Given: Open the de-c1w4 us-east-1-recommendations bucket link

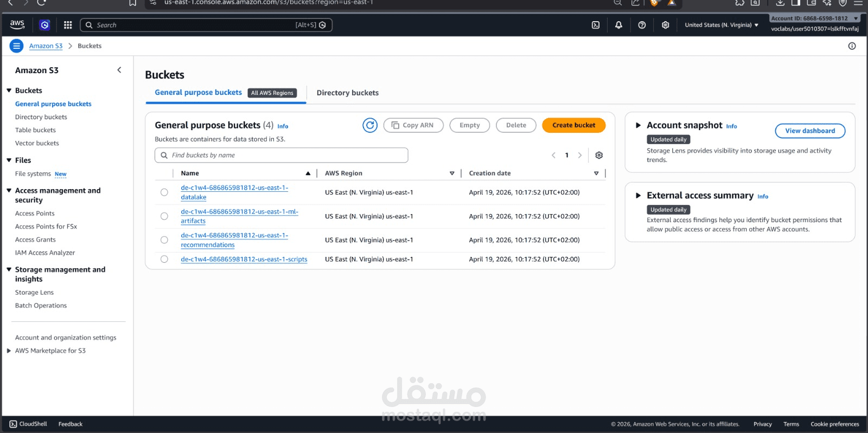Looking at the screenshot, I should point(234,240).
